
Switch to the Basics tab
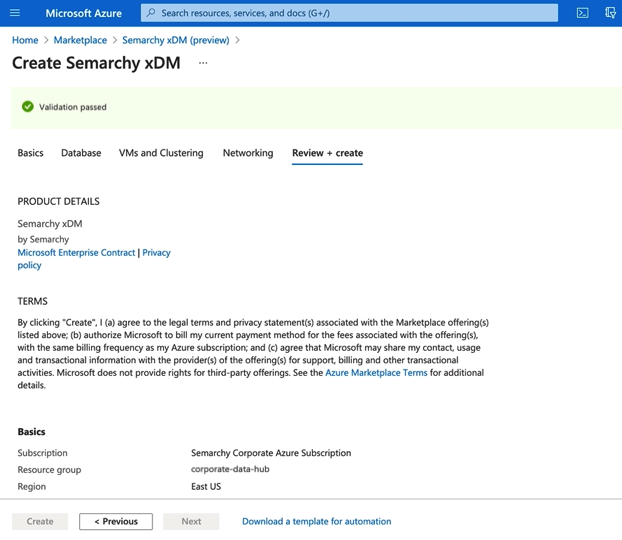click(x=31, y=153)
